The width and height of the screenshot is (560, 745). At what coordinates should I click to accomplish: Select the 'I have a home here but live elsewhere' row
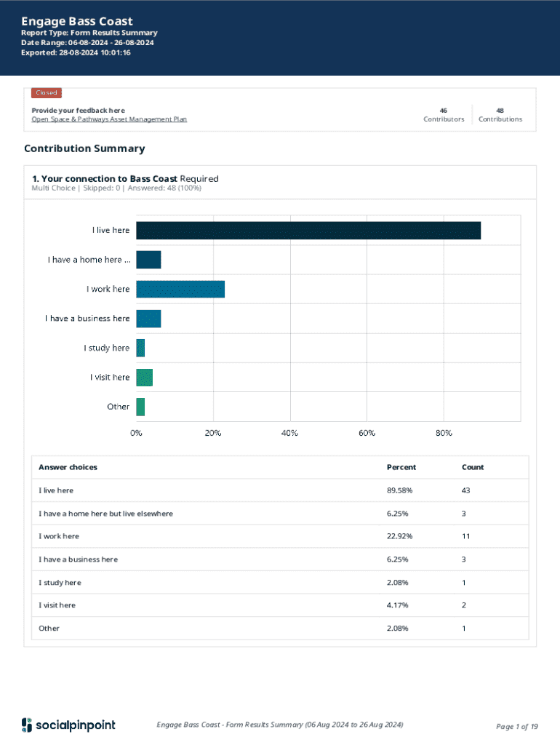point(105,514)
